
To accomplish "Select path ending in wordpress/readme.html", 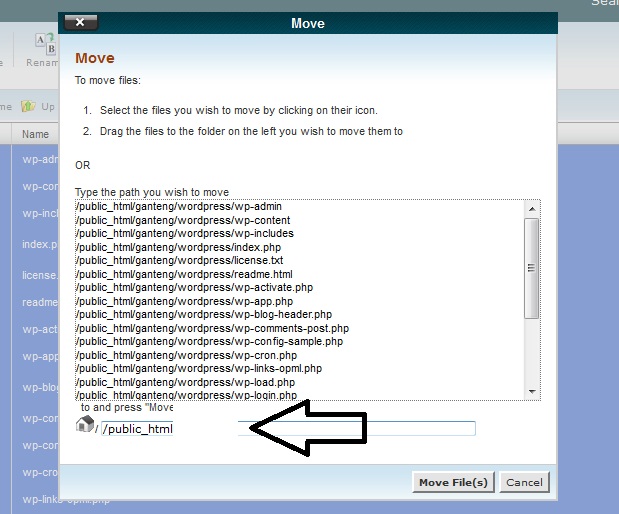I will [x=184, y=274].
